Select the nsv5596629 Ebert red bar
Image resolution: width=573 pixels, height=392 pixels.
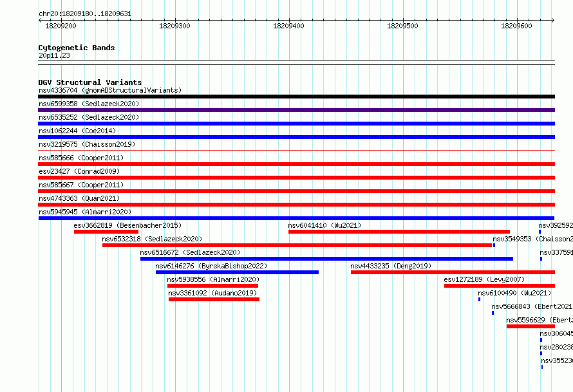[x=531, y=326]
